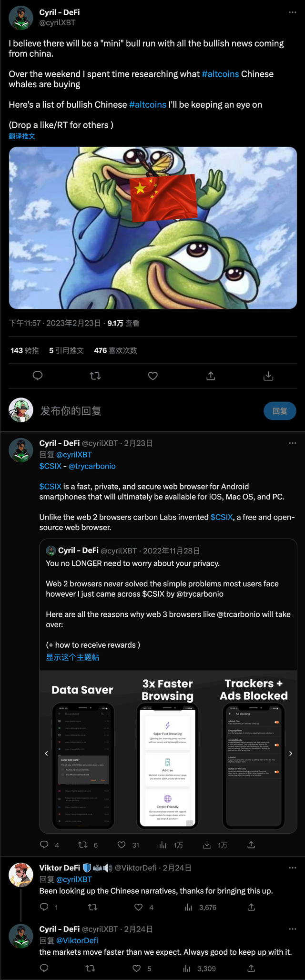Open the @trycarbonio profile link
Screen dimensions: 305x980
(x=92, y=466)
